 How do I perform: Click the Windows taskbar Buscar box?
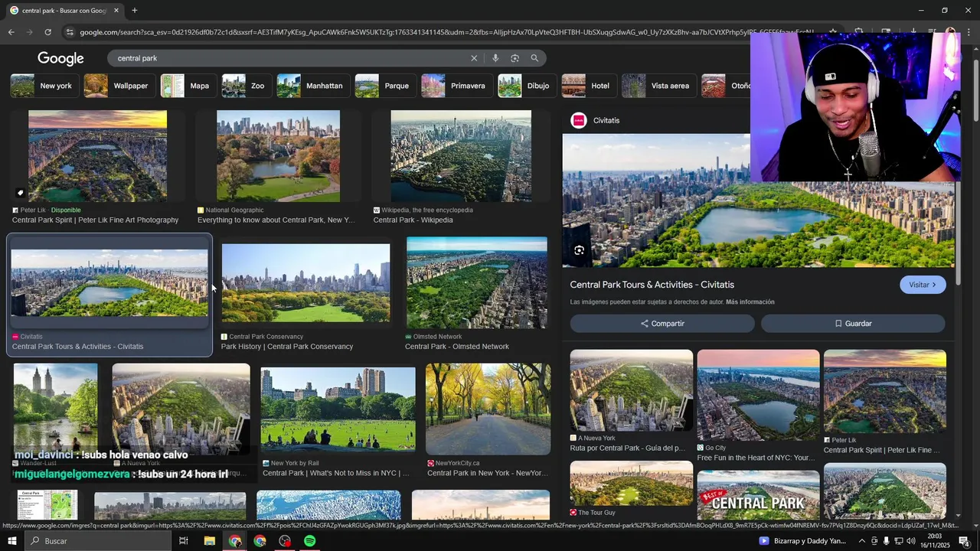tap(97, 541)
